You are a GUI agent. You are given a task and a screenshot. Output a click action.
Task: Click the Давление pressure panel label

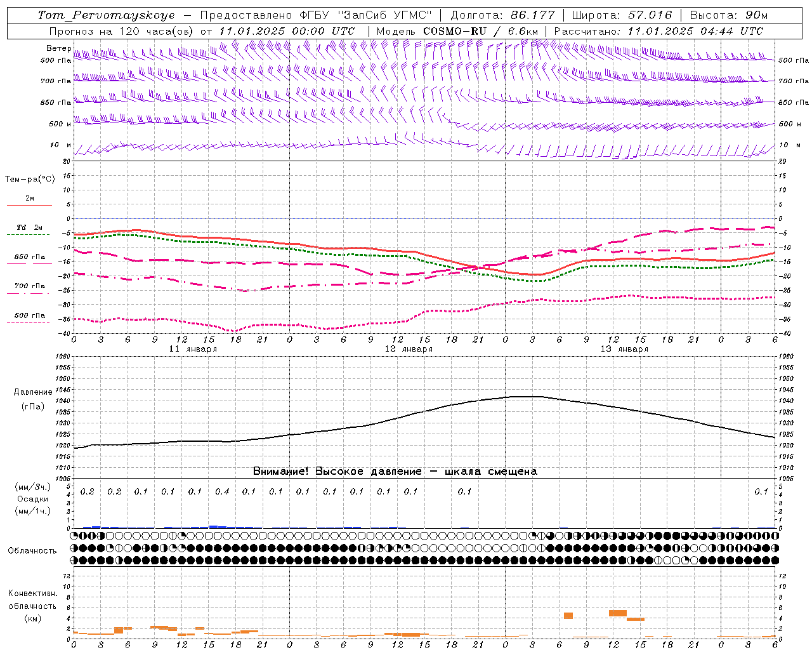33,392
